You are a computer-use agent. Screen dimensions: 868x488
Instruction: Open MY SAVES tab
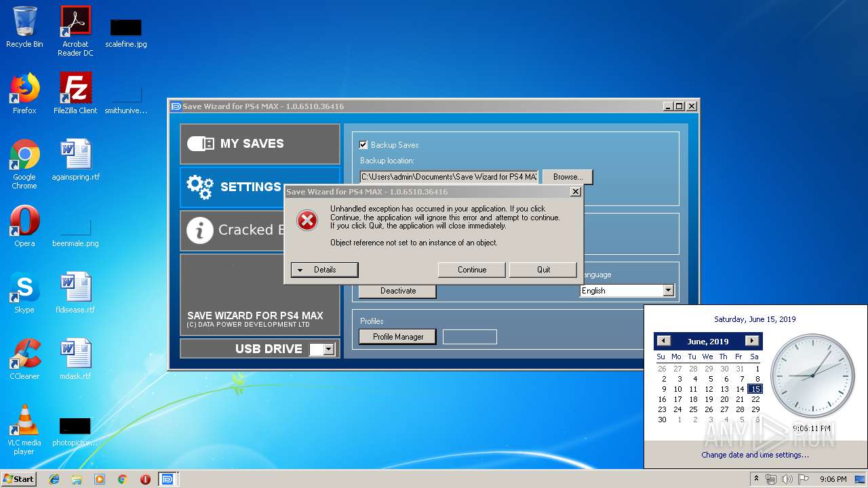(x=260, y=144)
